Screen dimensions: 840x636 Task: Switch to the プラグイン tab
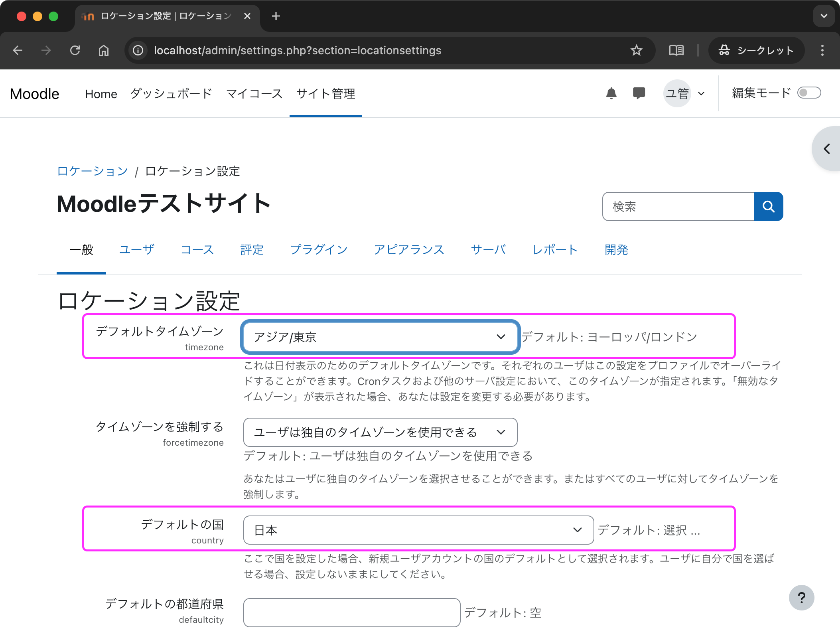[319, 250]
